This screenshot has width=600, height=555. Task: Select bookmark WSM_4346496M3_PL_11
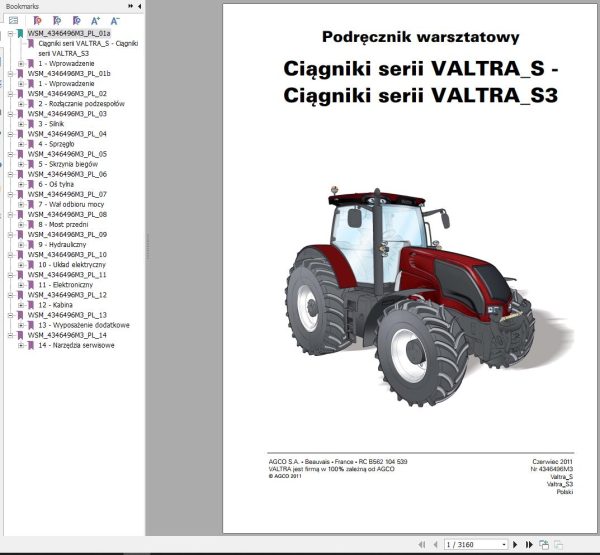coord(67,275)
